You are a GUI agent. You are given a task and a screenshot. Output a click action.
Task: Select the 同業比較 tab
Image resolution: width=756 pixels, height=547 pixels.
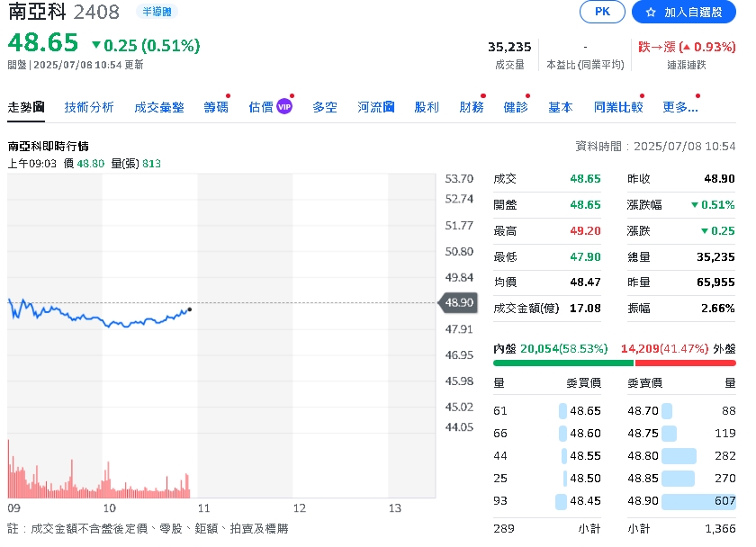(x=618, y=107)
